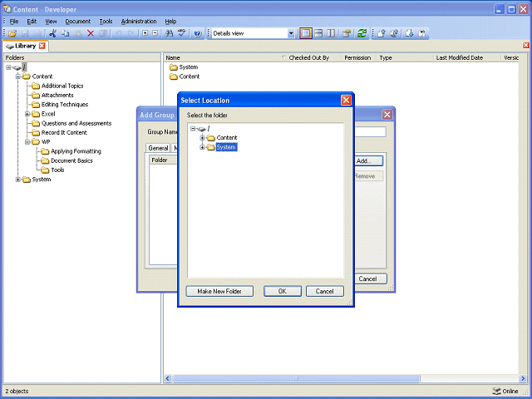This screenshot has width=532, height=399.
Task: Click System folder row in file list
Action: click(x=184, y=67)
